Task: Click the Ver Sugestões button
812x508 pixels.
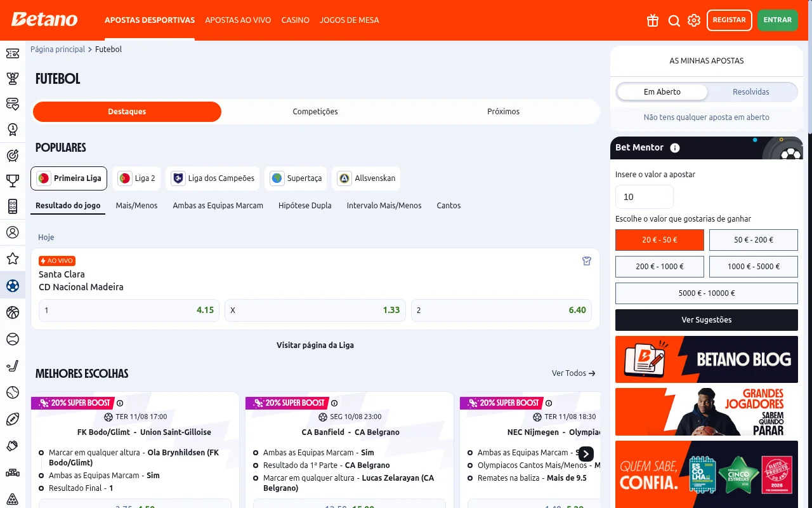Action: [707, 320]
